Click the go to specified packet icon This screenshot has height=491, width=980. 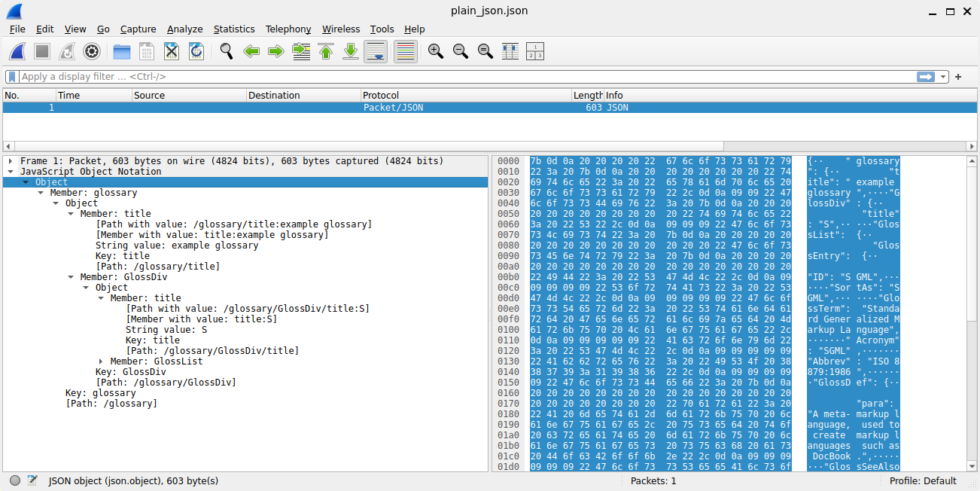(301, 51)
